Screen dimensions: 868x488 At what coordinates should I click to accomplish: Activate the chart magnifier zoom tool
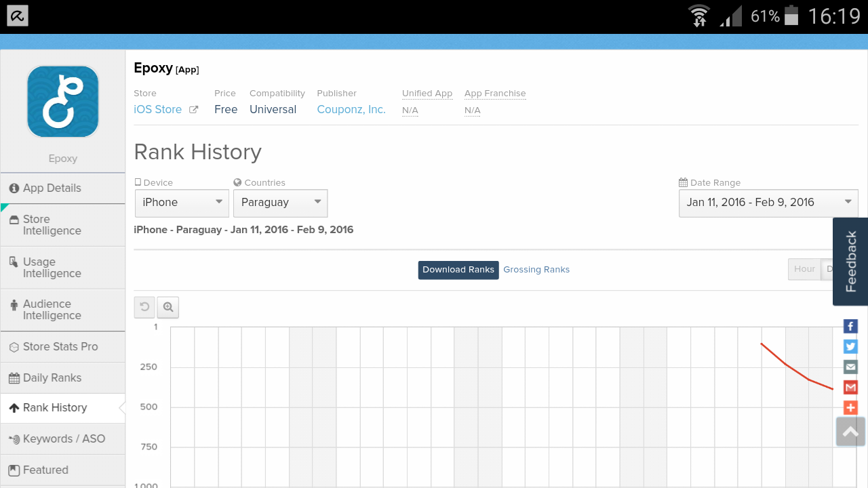(167, 307)
